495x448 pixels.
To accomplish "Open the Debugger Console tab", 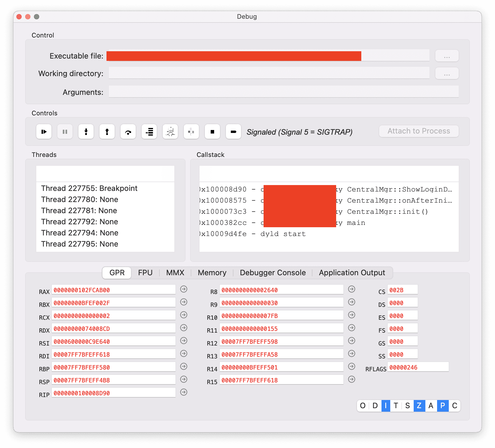I will click(x=273, y=273).
